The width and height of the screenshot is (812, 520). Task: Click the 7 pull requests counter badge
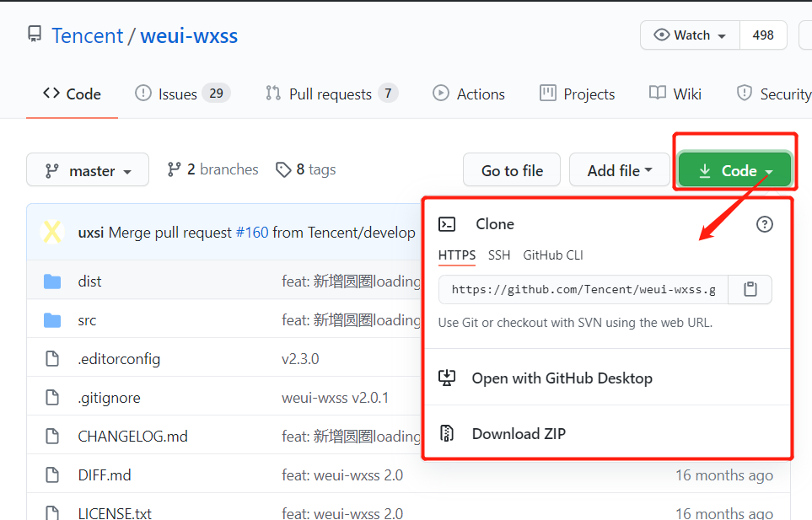pos(388,94)
